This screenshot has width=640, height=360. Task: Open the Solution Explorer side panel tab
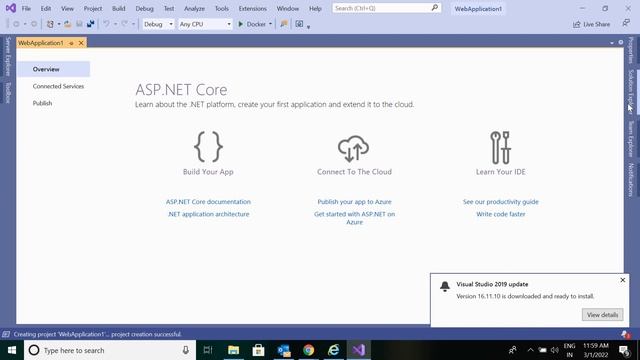[x=631, y=91]
